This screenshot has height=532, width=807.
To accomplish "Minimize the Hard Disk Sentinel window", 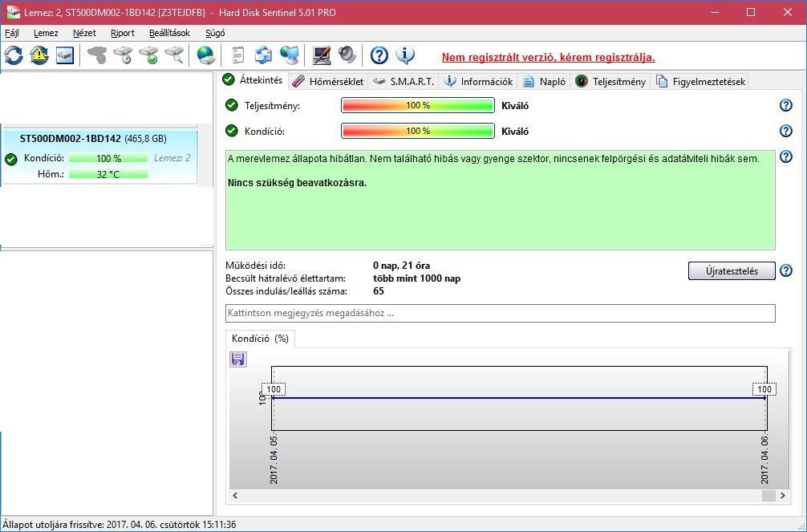I will [715, 12].
